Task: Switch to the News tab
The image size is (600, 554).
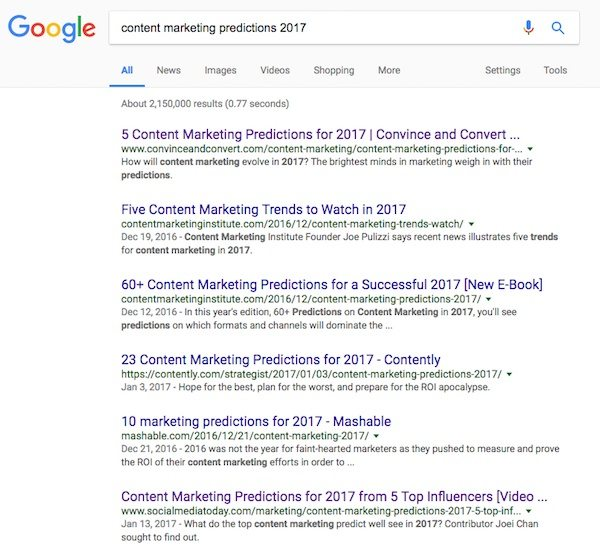Action: (169, 70)
